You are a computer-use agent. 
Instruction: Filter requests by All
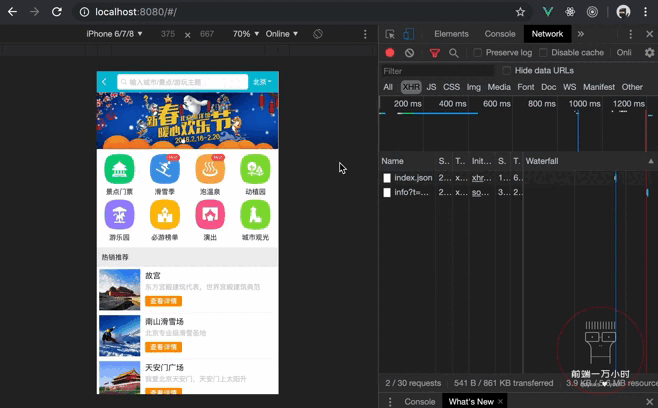388,87
